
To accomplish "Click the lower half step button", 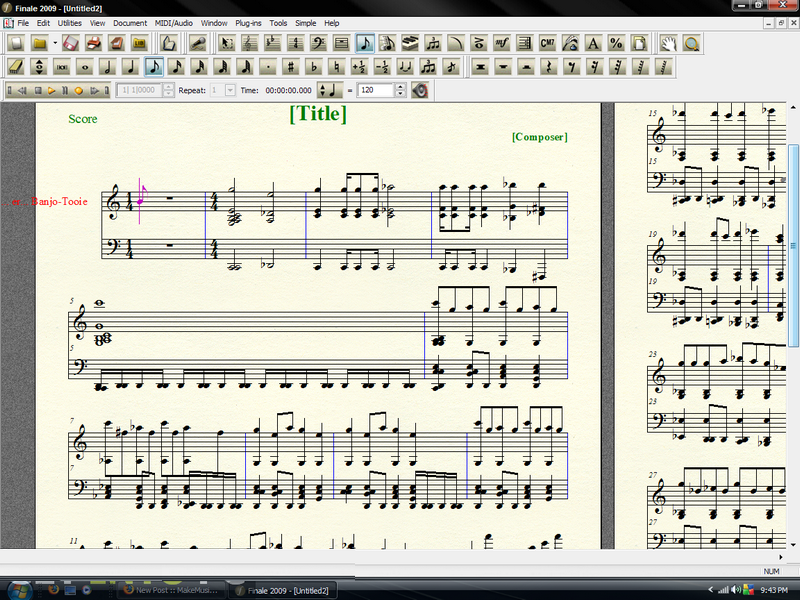I will [x=383, y=67].
